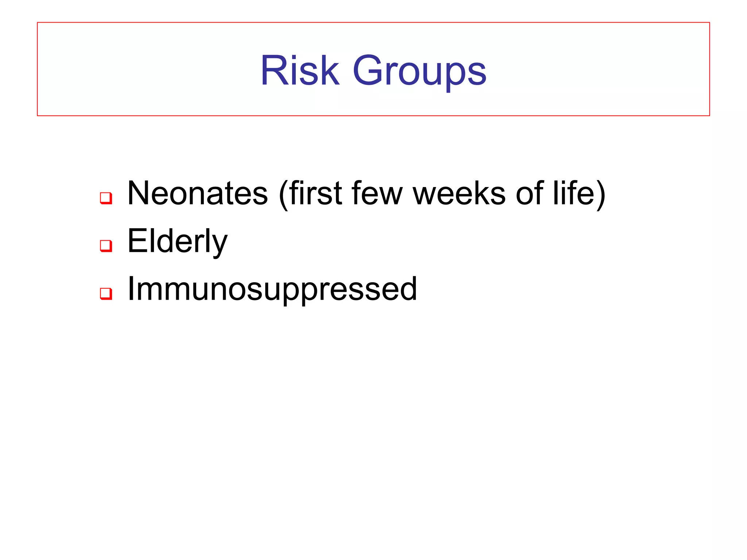Screen dimensions: 747x560
Task: Click the red square bullet beside Neonates
Action: 106,198
